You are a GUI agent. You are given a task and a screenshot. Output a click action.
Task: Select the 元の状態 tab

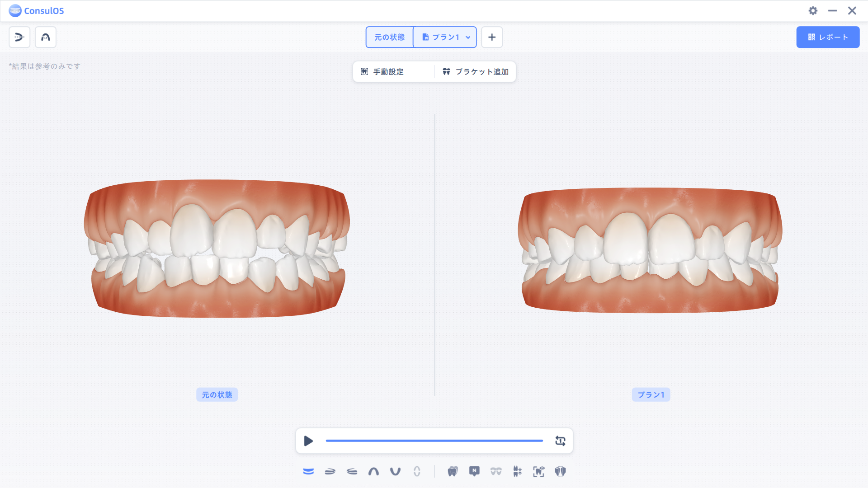(389, 37)
